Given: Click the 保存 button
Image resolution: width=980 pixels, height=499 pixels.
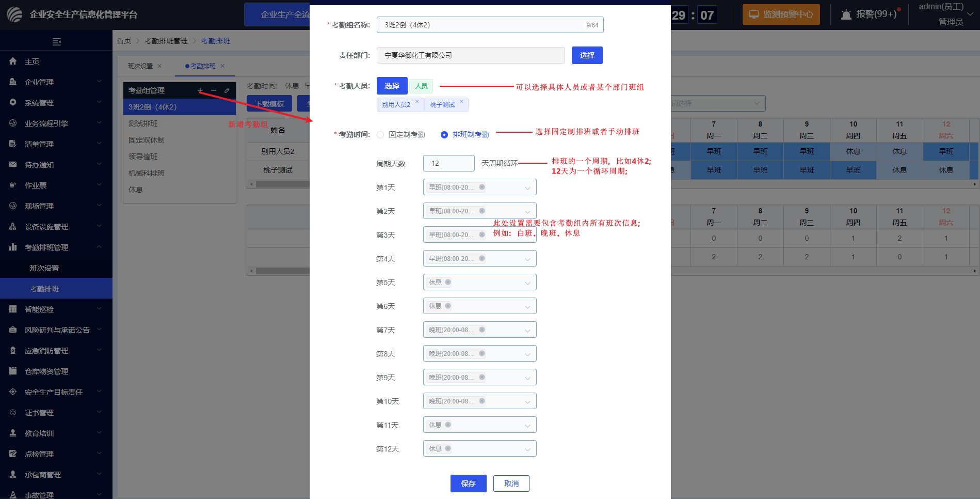Looking at the screenshot, I should (469, 484).
